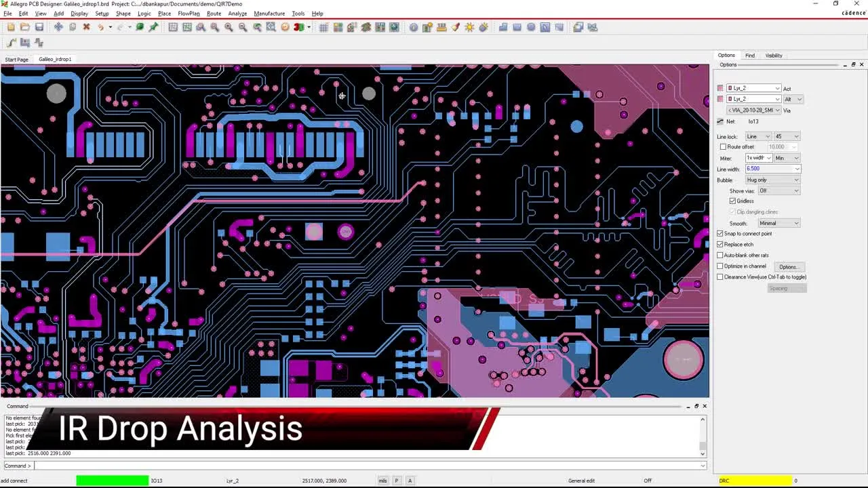Click the Zoom In magnifier icon
Screen dimensions: 868x488
229,27
